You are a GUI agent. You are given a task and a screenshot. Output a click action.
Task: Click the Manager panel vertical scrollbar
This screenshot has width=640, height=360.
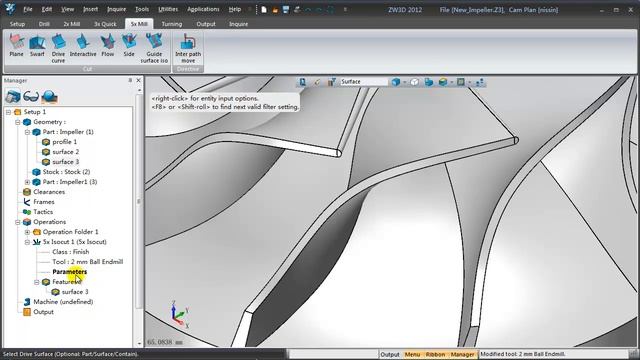pos(139,202)
